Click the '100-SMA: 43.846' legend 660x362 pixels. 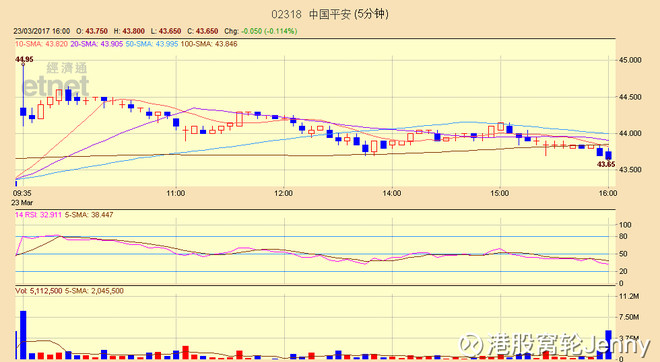click(209, 44)
